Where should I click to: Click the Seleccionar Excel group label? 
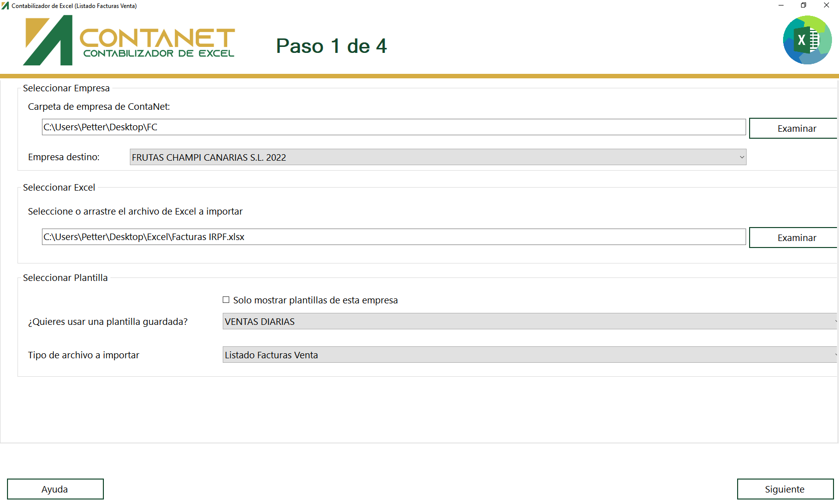point(59,187)
